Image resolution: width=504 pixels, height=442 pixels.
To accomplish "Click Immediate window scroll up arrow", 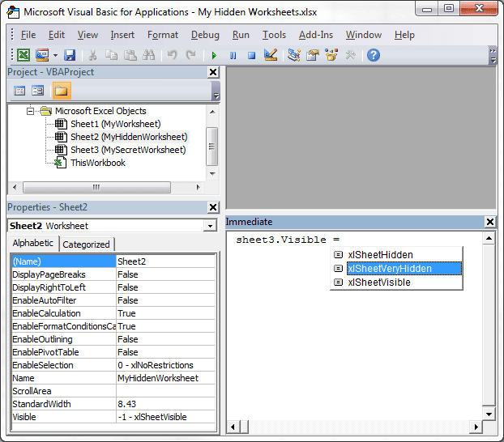I will [489, 238].
